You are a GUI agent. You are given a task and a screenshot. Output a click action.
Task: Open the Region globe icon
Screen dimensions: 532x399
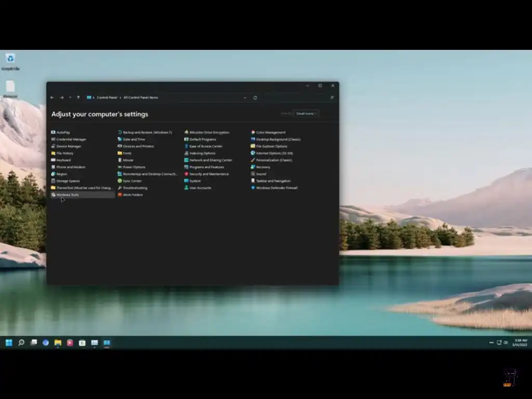pyautogui.click(x=54, y=174)
